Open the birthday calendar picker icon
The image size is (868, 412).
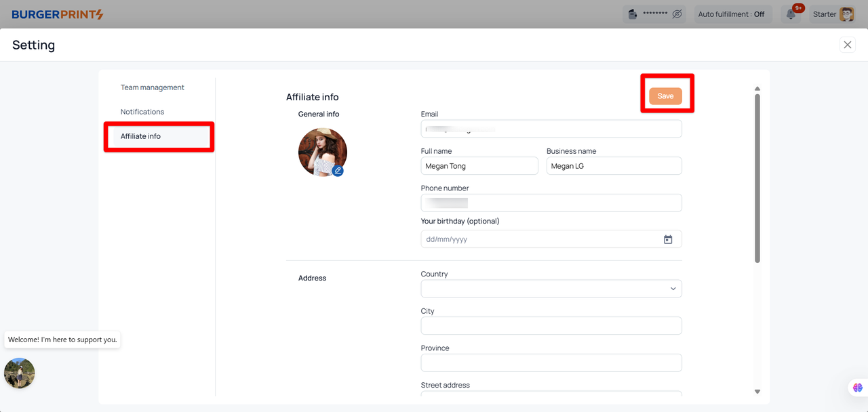[668, 239]
